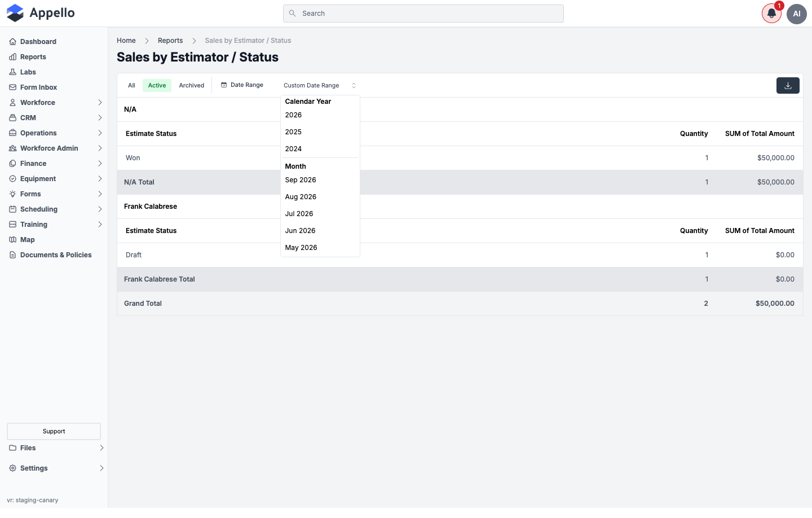Viewport: 812px width, 518px height.
Task: Click the Draft status row
Action: coord(460,255)
